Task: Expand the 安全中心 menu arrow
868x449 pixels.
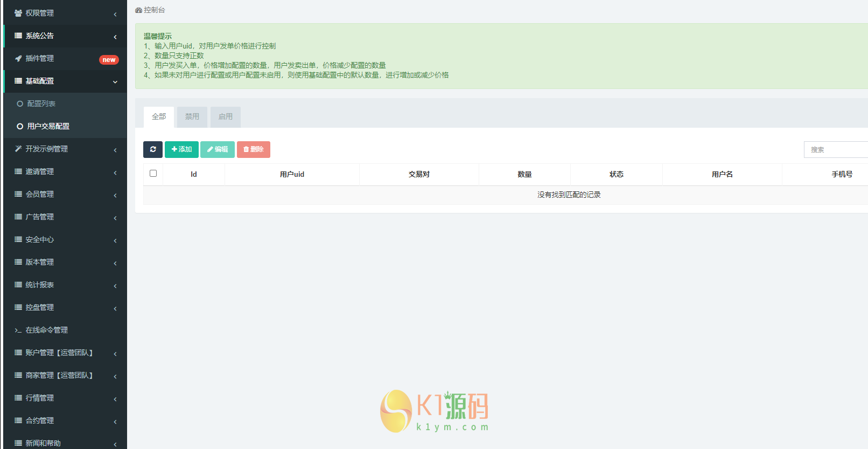Action: pos(115,240)
